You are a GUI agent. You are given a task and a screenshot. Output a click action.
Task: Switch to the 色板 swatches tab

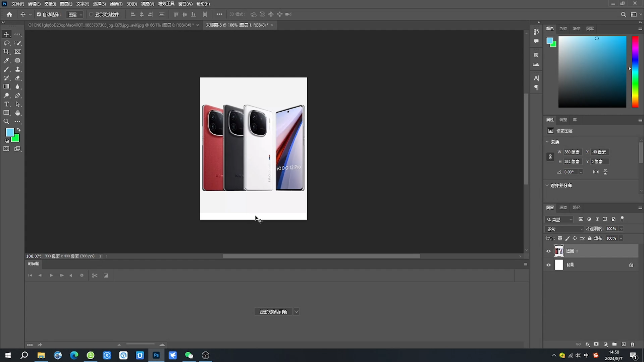click(563, 28)
